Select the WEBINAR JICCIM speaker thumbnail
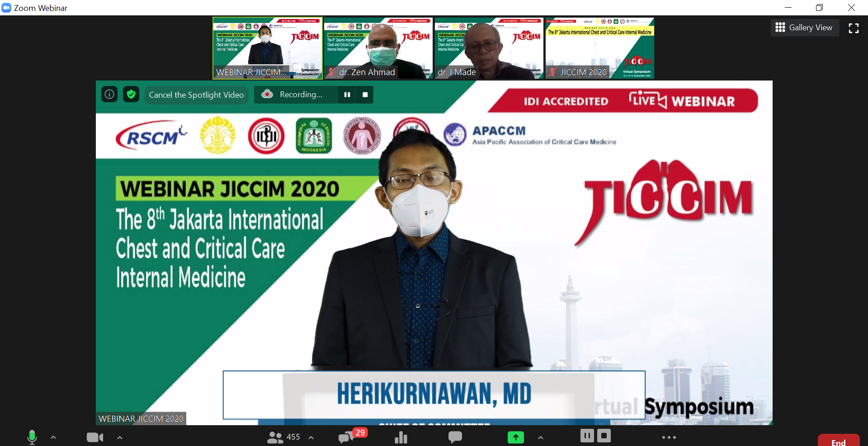868x446 pixels. (268, 48)
